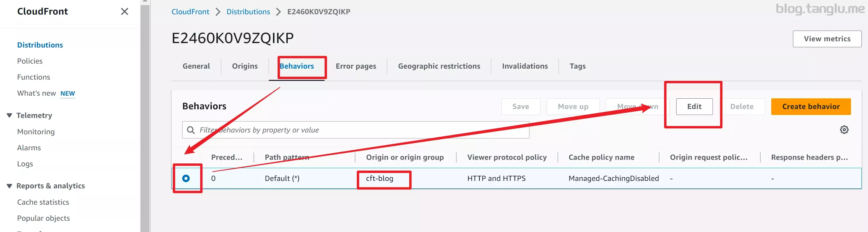Switch to the Origins tab
Image resolution: width=868 pixels, height=232 pixels.
point(245,66)
